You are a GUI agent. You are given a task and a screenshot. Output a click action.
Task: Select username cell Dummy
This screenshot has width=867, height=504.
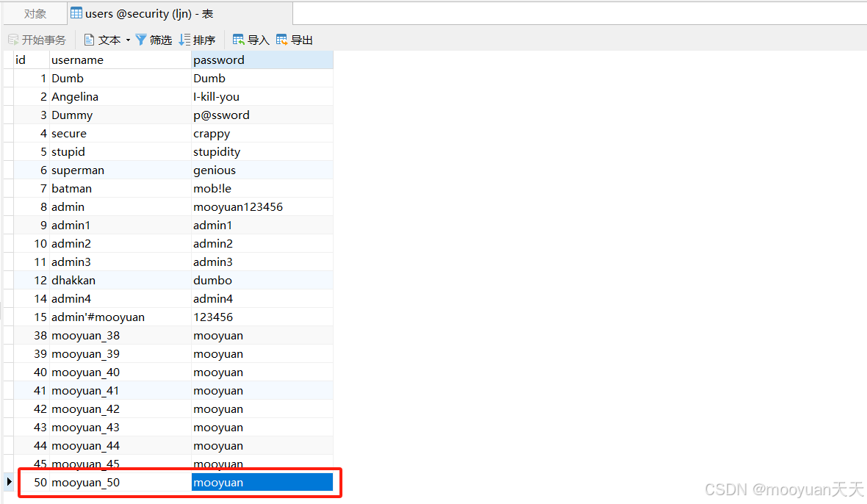(120, 115)
